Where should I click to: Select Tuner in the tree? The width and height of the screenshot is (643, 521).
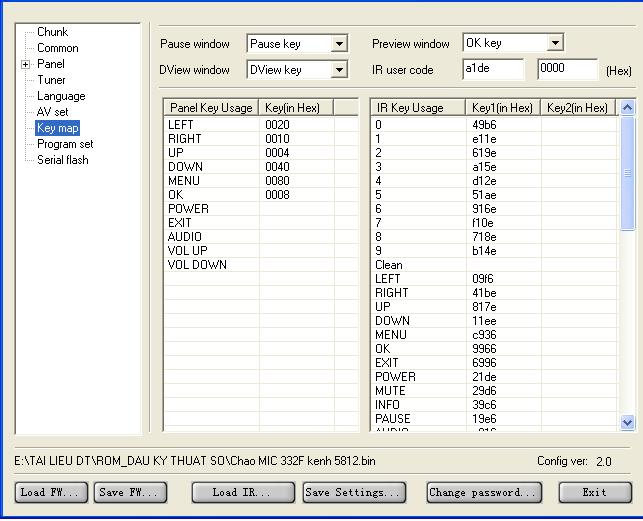click(x=51, y=80)
